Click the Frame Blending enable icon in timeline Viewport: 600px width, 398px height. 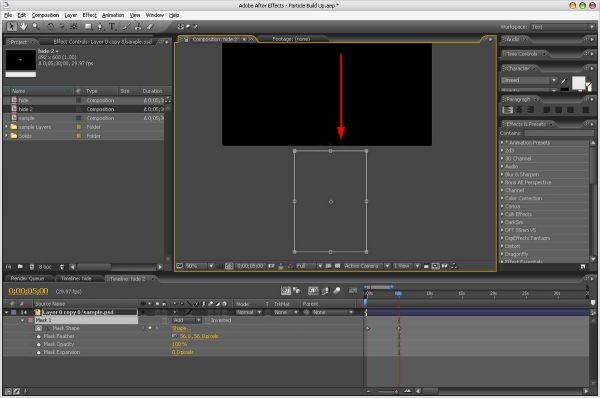(x=325, y=291)
